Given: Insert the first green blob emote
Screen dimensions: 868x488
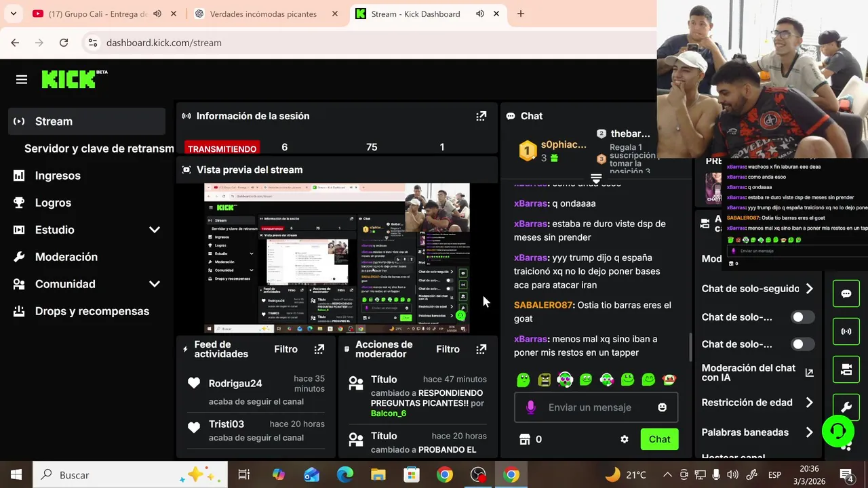Looking at the screenshot, I should (x=523, y=380).
